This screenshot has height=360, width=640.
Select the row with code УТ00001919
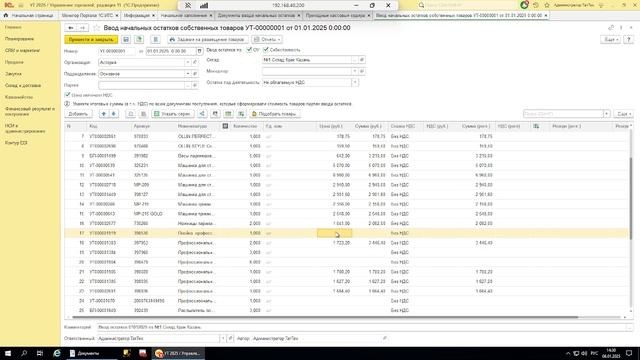click(347, 233)
